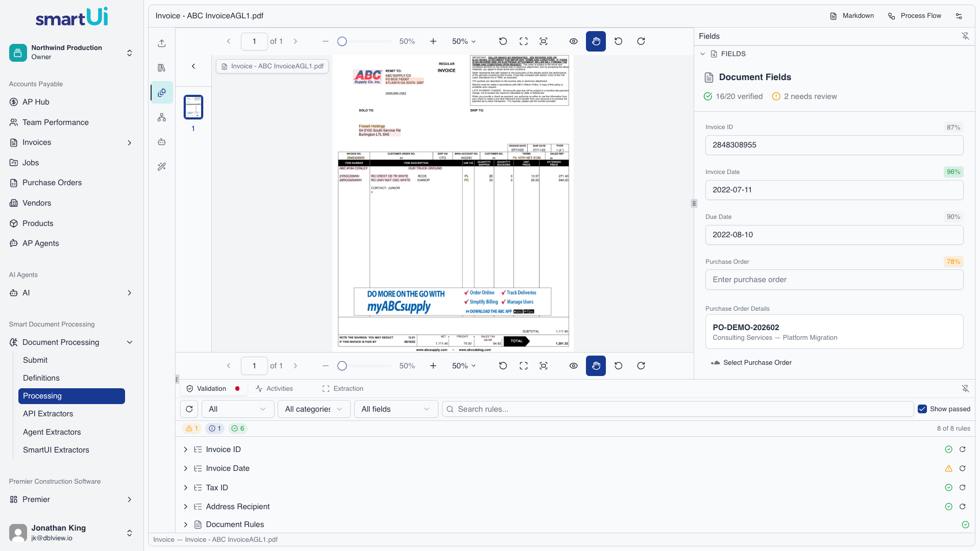Re-run the Invoice ID rule
The height and width of the screenshot is (551, 980).
[963, 449]
